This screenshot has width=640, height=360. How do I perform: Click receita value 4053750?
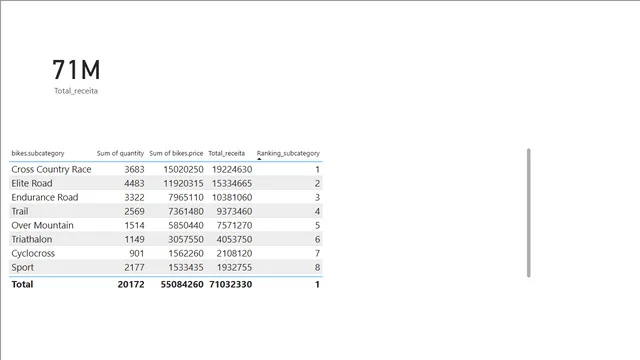coord(234,239)
